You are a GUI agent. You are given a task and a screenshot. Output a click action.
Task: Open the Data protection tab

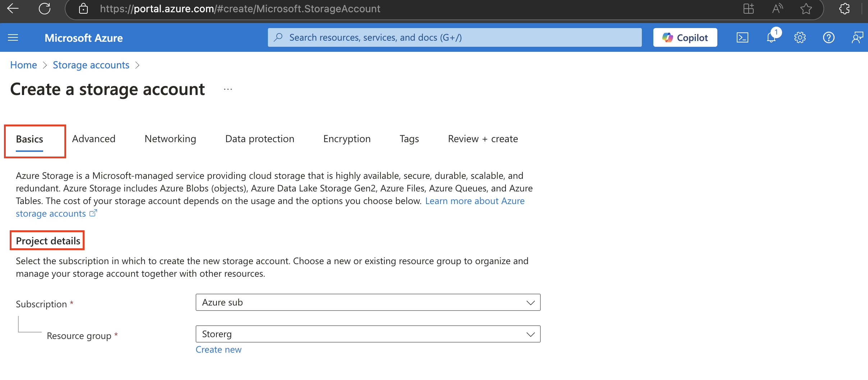(260, 139)
